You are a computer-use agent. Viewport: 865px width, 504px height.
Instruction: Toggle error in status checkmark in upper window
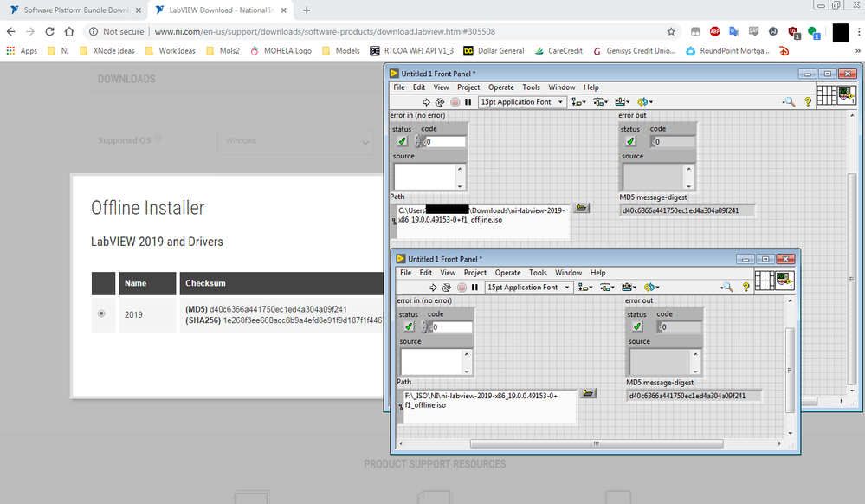pos(402,141)
